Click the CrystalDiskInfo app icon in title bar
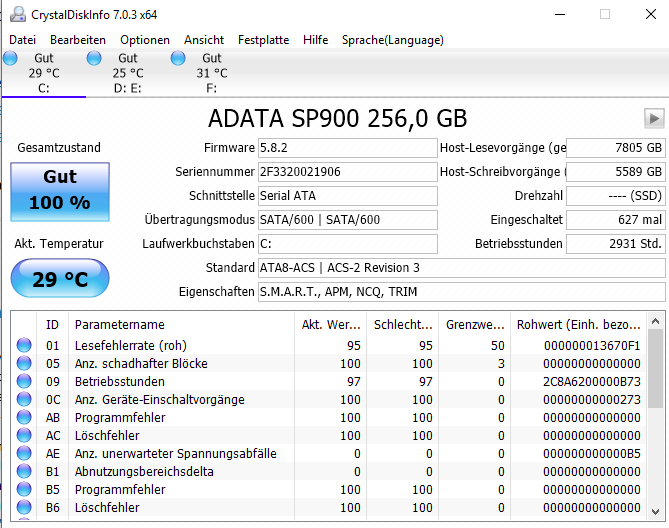The width and height of the screenshot is (669, 528). point(17,14)
